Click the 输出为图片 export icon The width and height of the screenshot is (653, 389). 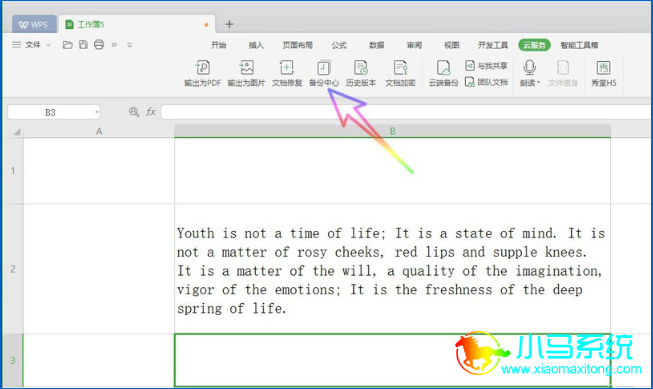[246, 67]
